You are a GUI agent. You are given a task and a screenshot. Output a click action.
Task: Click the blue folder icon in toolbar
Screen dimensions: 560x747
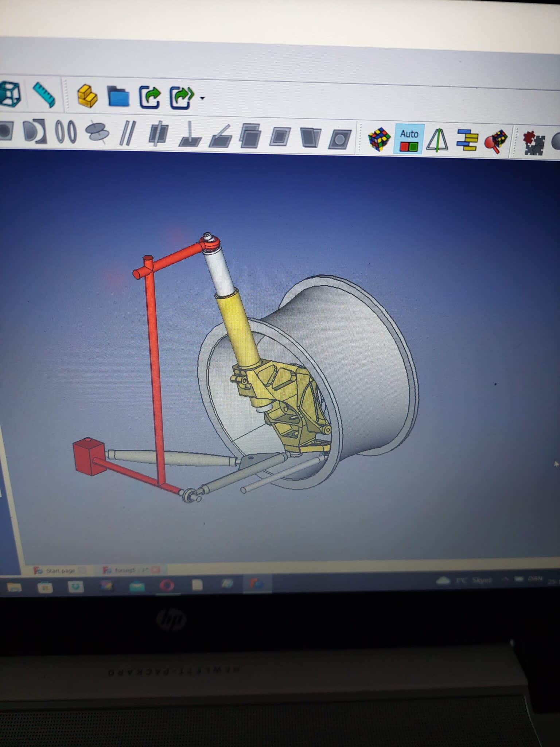point(118,97)
